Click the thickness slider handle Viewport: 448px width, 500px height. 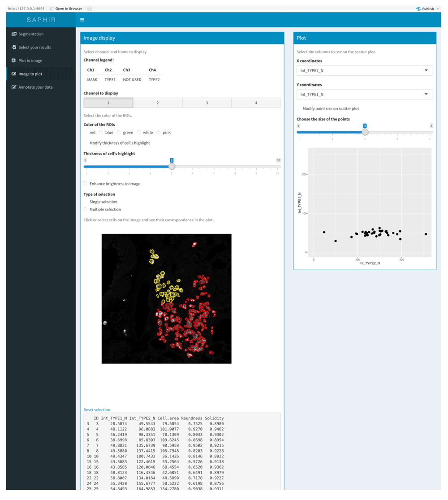tap(172, 167)
